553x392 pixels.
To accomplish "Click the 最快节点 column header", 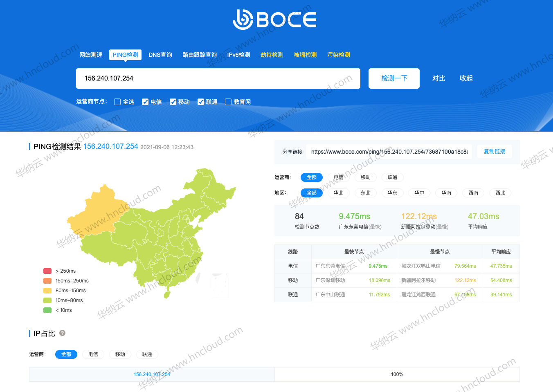I will [x=354, y=252].
